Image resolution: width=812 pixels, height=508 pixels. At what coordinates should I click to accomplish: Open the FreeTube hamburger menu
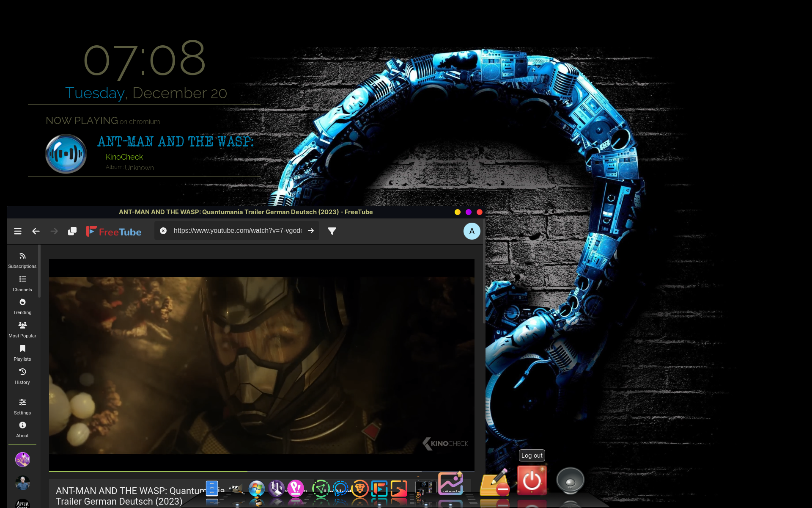coord(18,231)
